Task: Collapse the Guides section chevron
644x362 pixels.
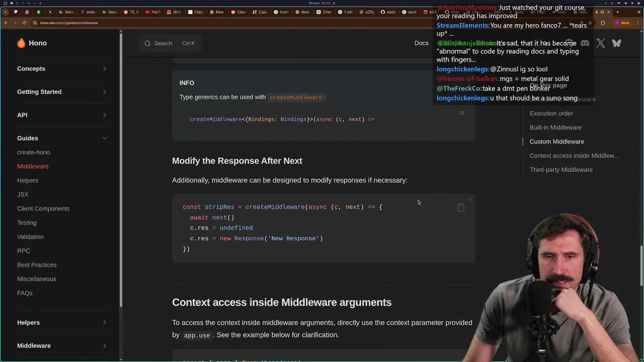Action: 105,138
